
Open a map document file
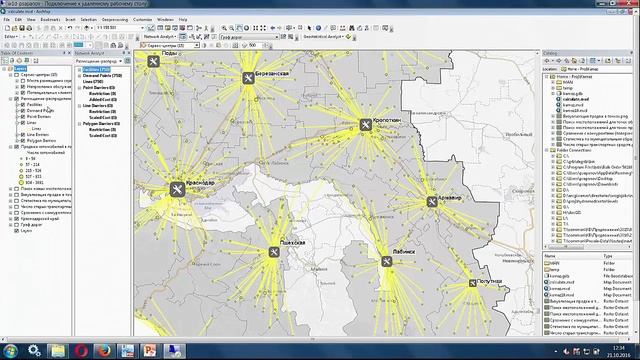[14, 28]
